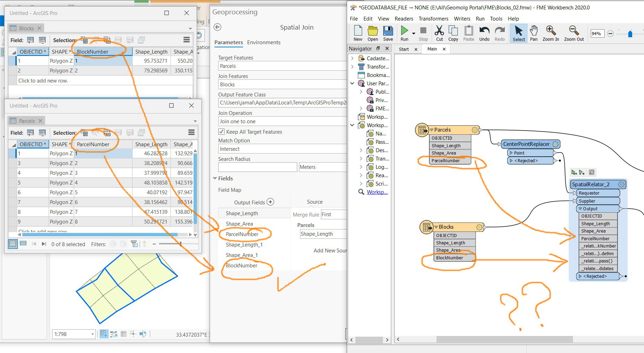The image size is (644, 353).
Task: Click the ParcelNumber column header in Parcels
Action: coord(103,144)
